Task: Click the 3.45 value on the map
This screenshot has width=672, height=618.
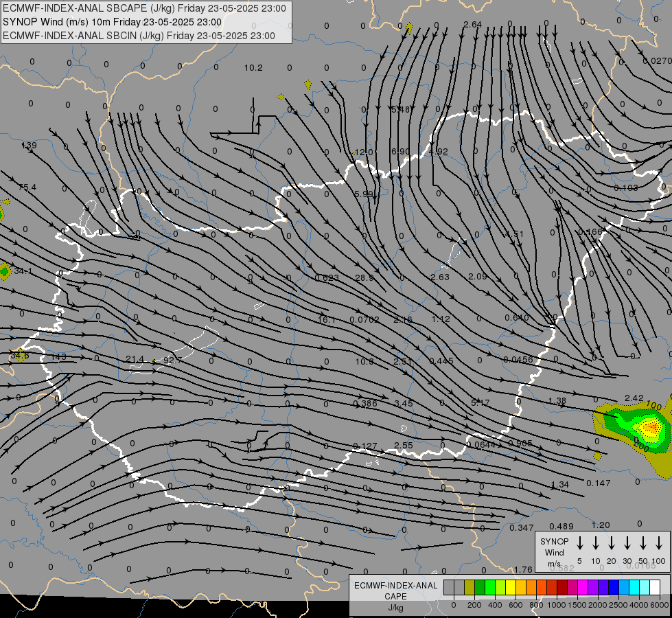Action: (404, 403)
